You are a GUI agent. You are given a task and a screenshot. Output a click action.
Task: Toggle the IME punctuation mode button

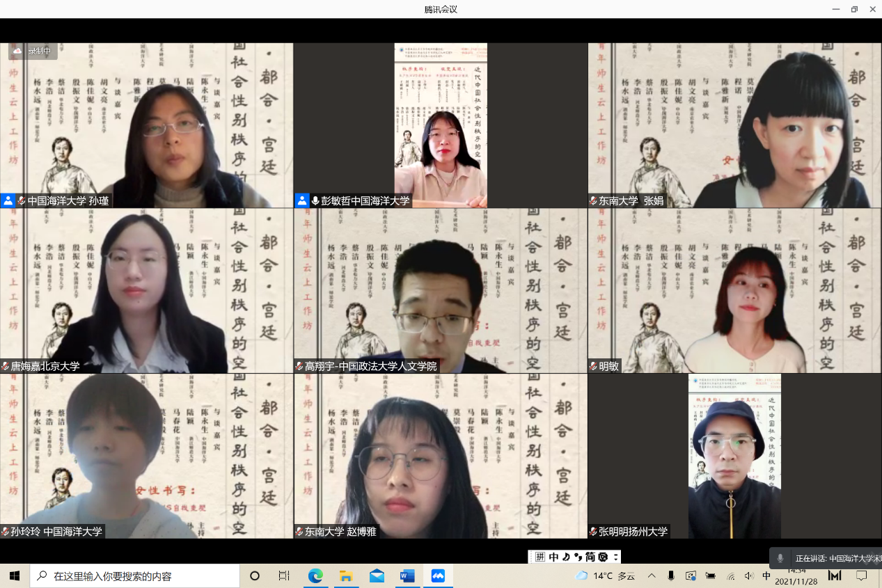tap(577, 557)
